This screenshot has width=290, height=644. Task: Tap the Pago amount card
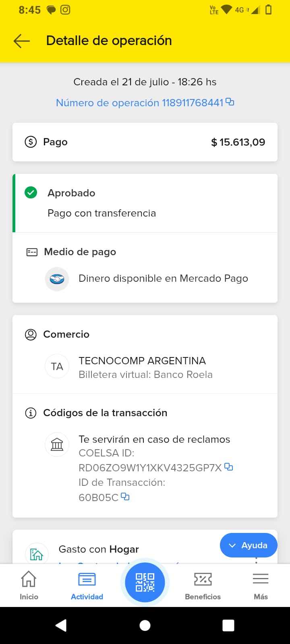(145, 142)
